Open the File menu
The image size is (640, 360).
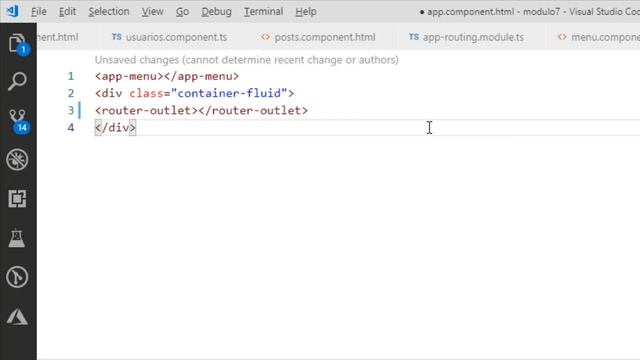click(39, 11)
